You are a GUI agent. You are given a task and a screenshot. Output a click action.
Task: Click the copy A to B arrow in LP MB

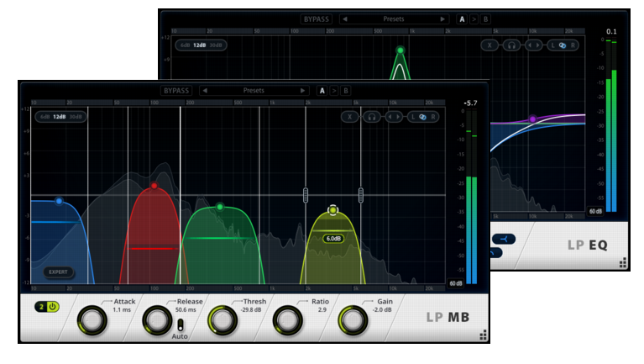click(x=334, y=90)
